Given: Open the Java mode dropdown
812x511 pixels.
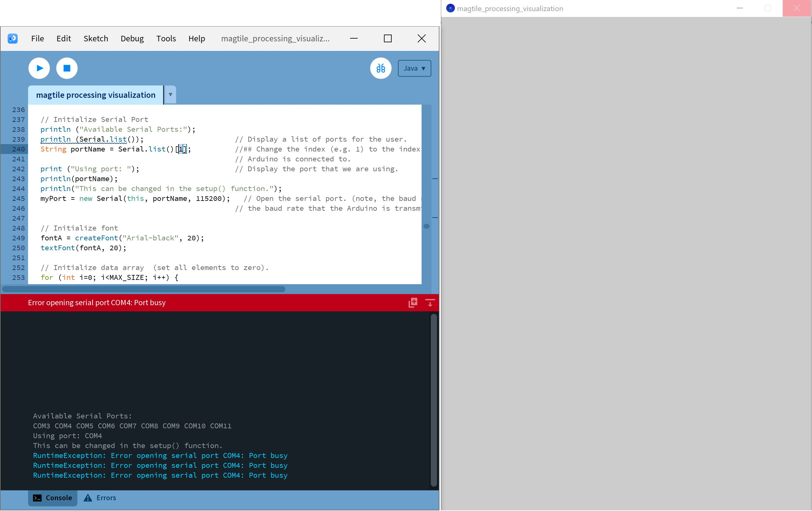Looking at the screenshot, I should 414,68.
